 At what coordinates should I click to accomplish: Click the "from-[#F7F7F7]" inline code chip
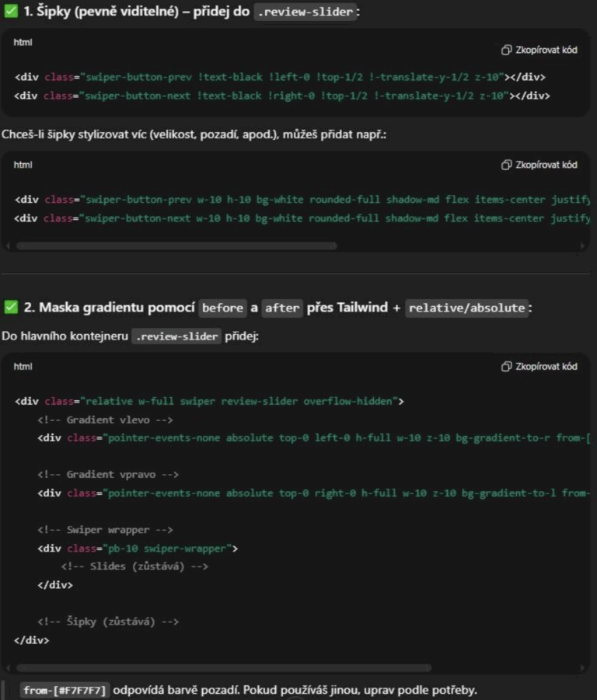[65, 691]
